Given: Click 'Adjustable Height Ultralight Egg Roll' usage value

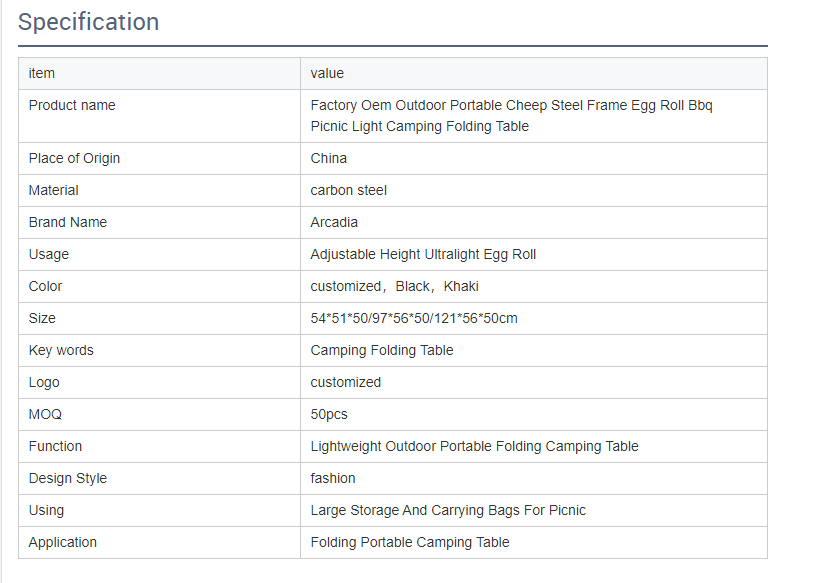Looking at the screenshot, I should (423, 254).
